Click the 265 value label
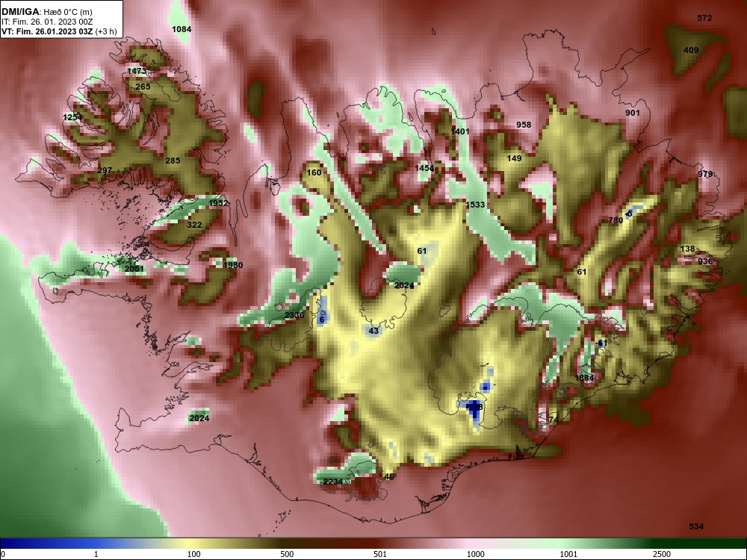Screen dimensions: 747x560 pyautogui.click(x=143, y=87)
